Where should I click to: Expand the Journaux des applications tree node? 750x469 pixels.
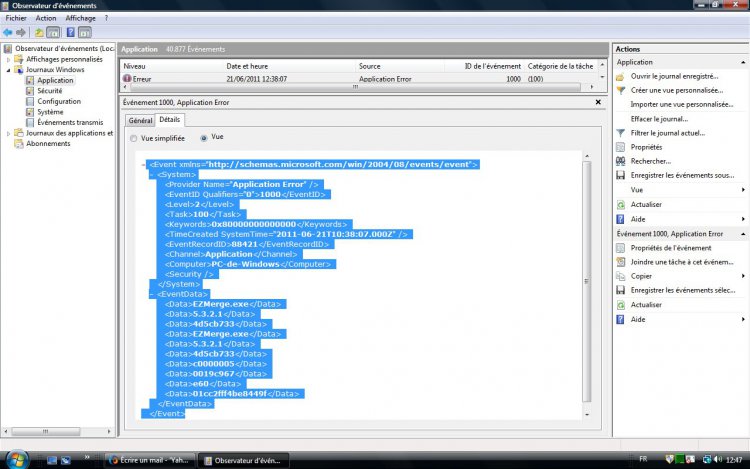pos(8,133)
